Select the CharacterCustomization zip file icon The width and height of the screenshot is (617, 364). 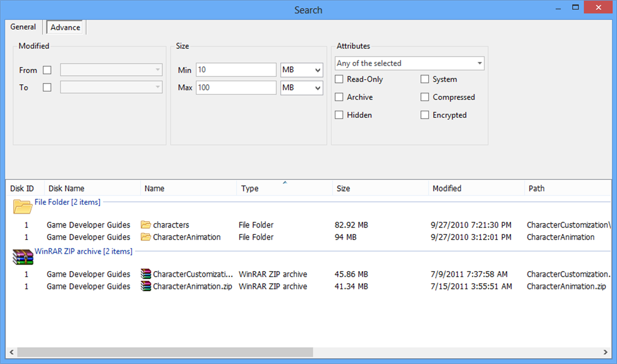[x=145, y=274]
